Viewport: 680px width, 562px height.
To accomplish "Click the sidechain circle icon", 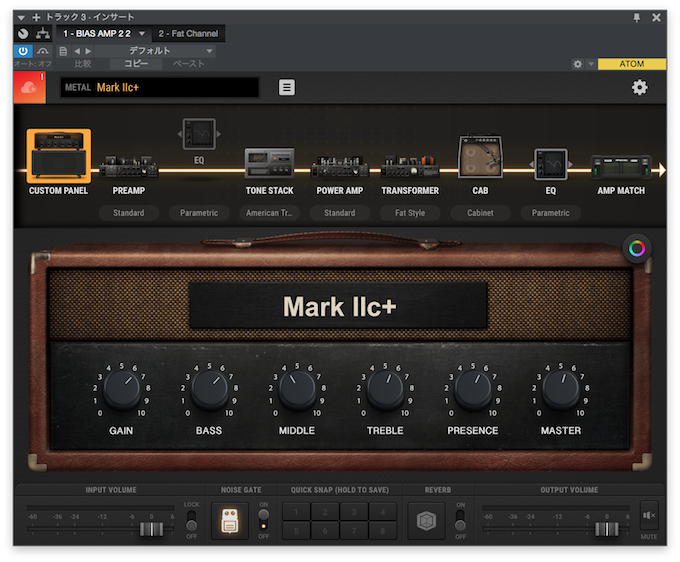I will pos(23,33).
